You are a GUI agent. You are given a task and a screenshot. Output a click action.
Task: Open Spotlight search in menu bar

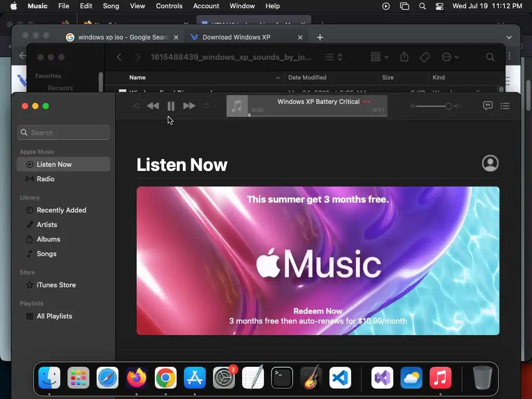(x=422, y=6)
